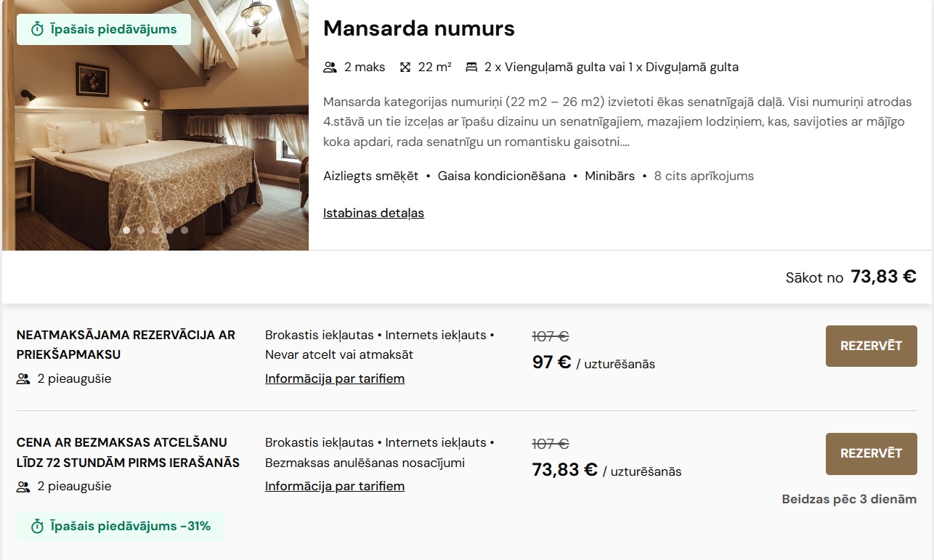
Task: Open "Informācija par tarifiem" for the free cancellation rate
Action: pyautogui.click(x=335, y=486)
